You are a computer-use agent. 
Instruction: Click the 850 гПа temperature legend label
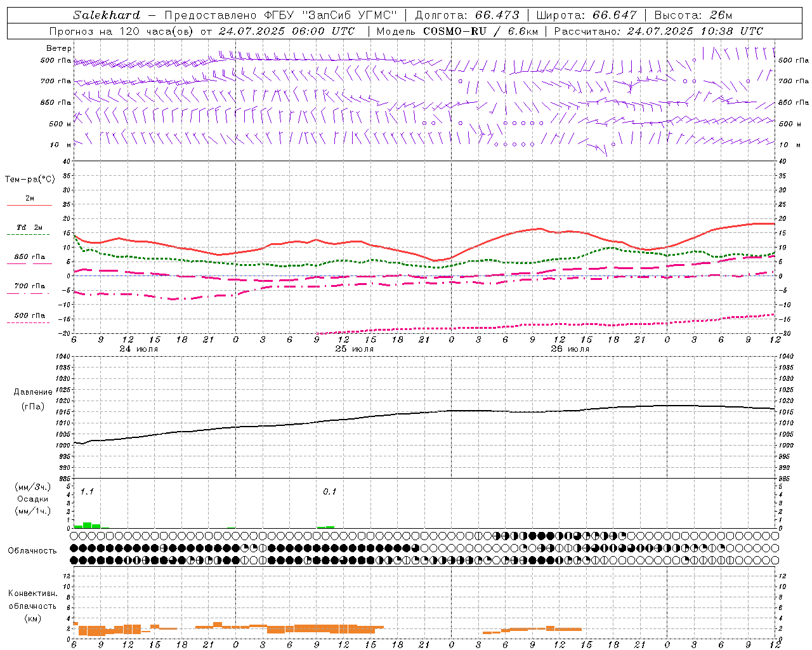click(30, 257)
